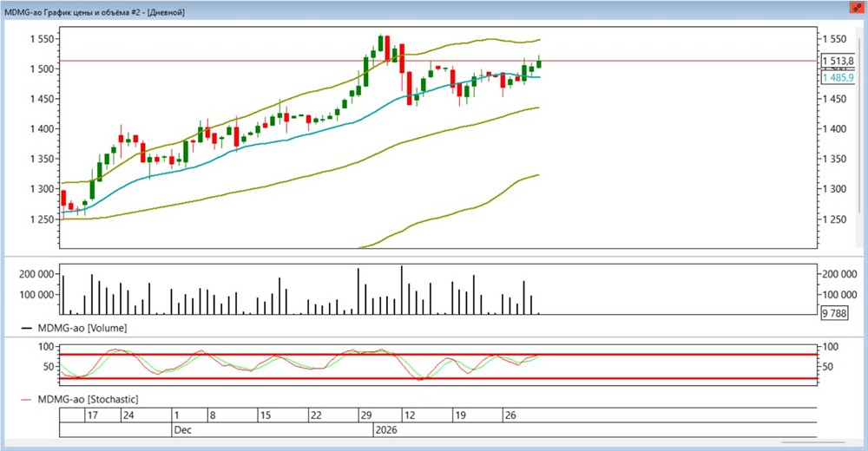Click date label 8 on the time axis
This screenshot has height=451, width=868.
tap(213, 415)
